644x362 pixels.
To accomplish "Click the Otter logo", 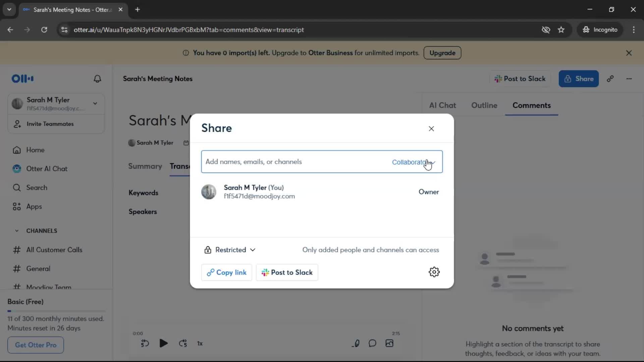I will pos(22,79).
